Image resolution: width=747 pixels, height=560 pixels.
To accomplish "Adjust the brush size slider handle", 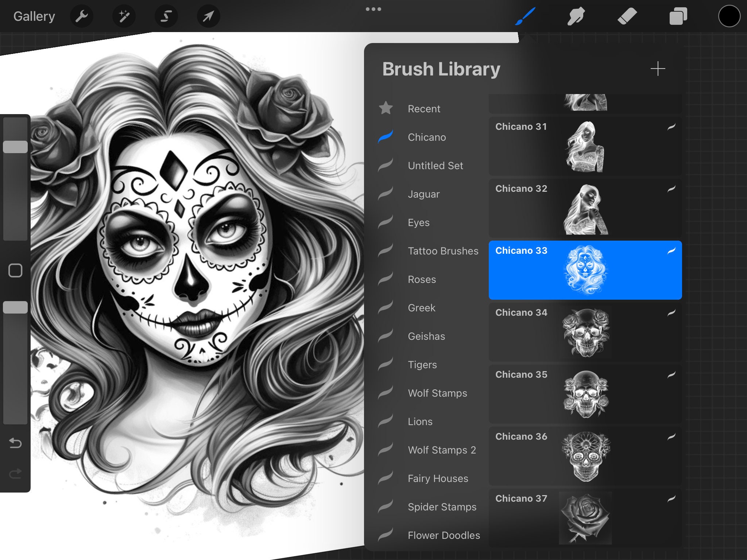I will coord(15,147).
